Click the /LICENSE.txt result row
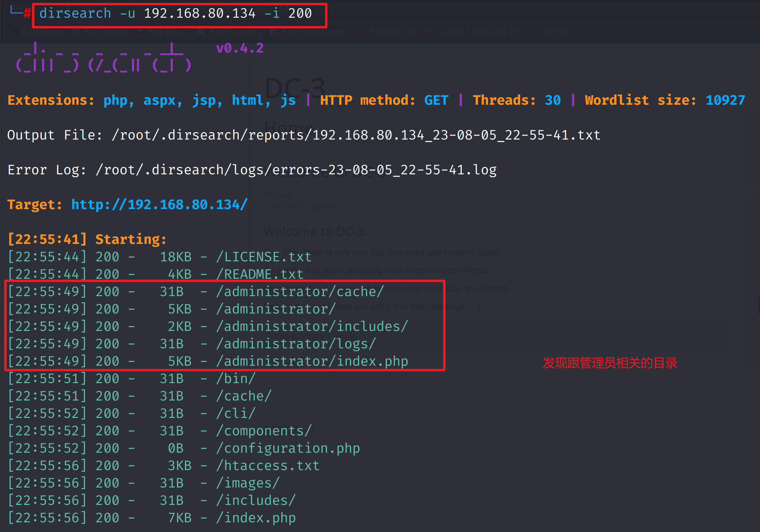The image size is (760, 532). pos(160,257)
